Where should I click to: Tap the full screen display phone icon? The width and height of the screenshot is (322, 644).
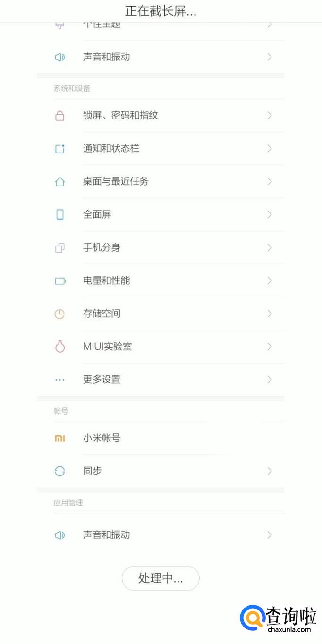coord(59,215)
